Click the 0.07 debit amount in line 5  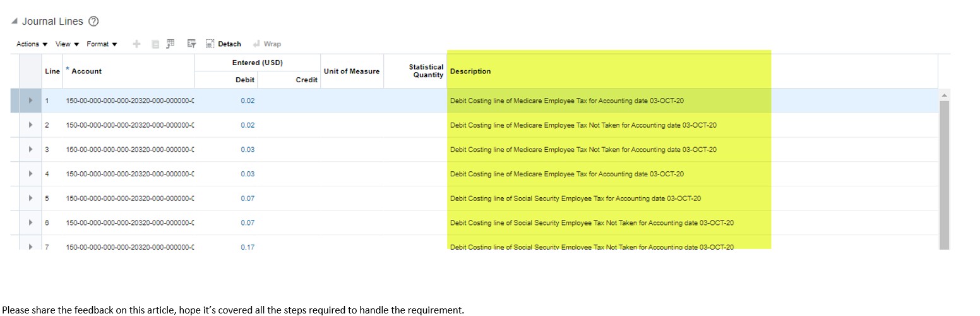[248, 198]
